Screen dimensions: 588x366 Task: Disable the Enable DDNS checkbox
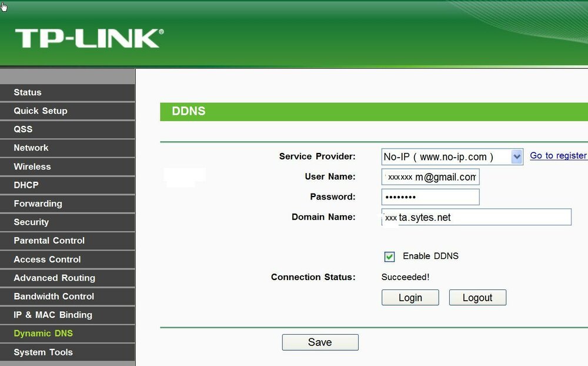coord(389,256)
